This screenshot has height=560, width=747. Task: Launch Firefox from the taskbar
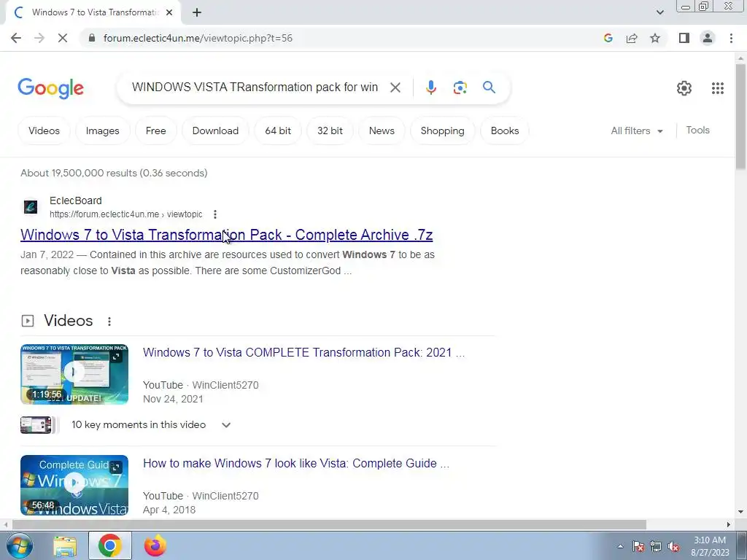click(155, 545)
